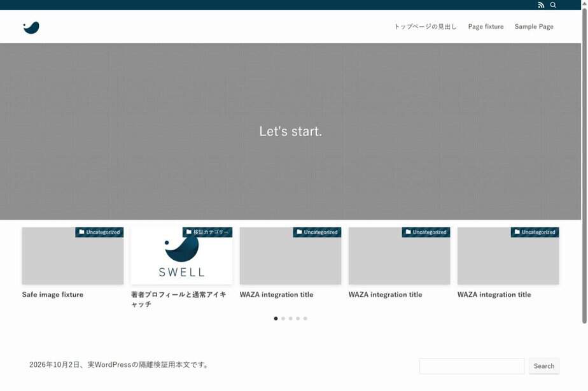Viewport: 588px width, 391px height.
Task: Click the Search button
Action: coord(543,366)
